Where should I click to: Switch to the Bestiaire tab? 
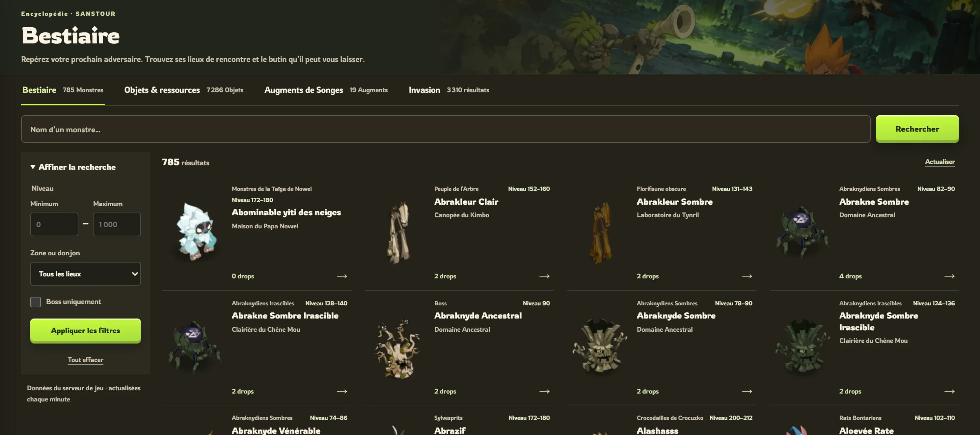[63, 90]
